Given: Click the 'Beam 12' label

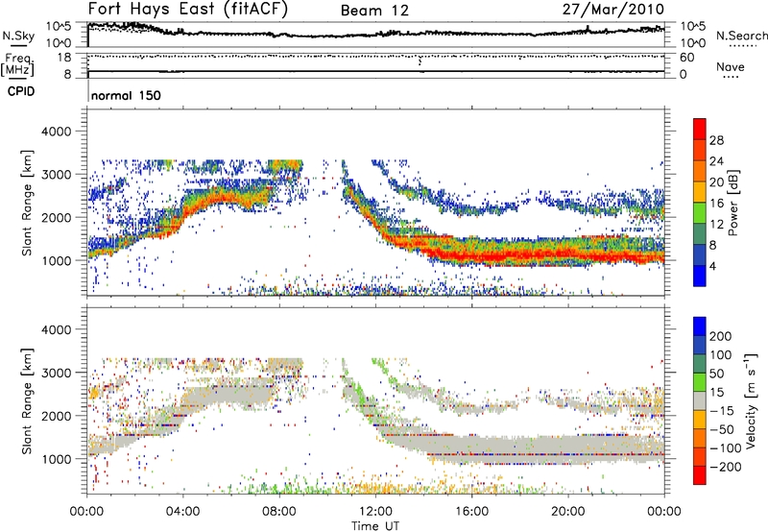Looking at the screenshot, I should (x=374, y=11).
